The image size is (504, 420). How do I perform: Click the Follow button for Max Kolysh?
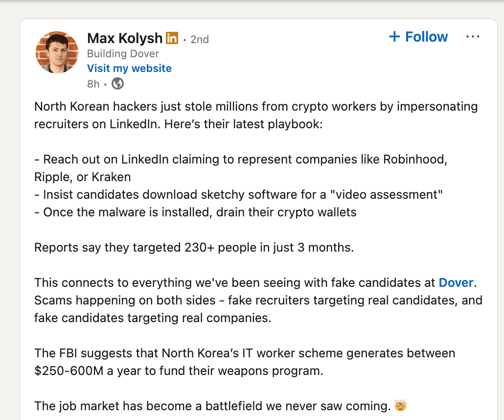[x=418, y=37]
